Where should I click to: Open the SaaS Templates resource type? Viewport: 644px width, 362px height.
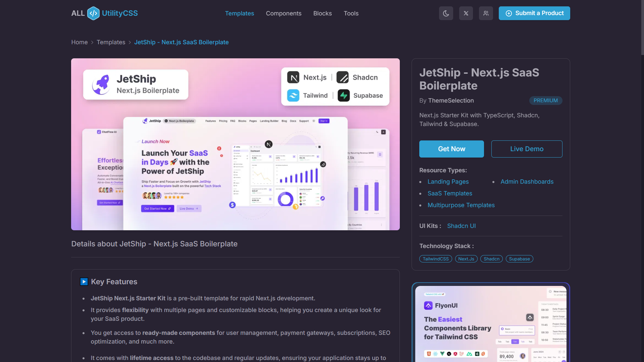tap(450, 193)
